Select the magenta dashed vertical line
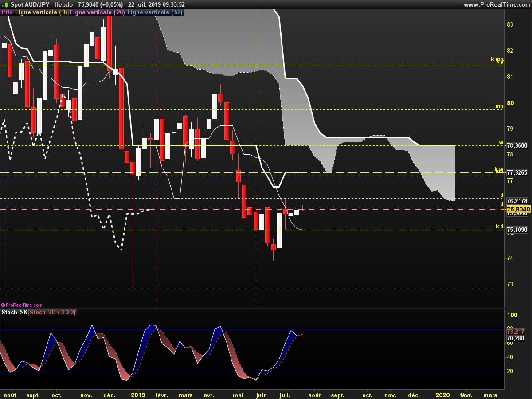 [156, 177]
